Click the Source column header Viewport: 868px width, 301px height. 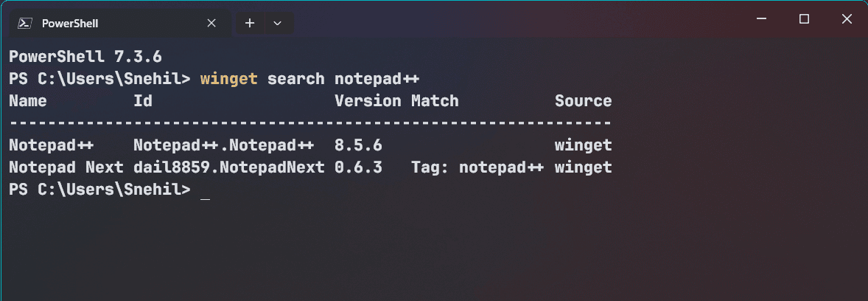[584, 101]
